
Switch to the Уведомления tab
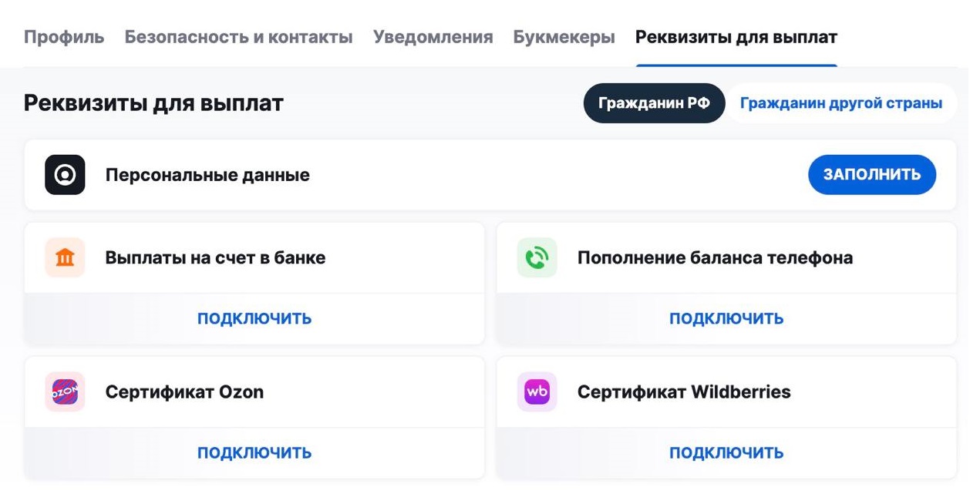click(x=433, y=37)
